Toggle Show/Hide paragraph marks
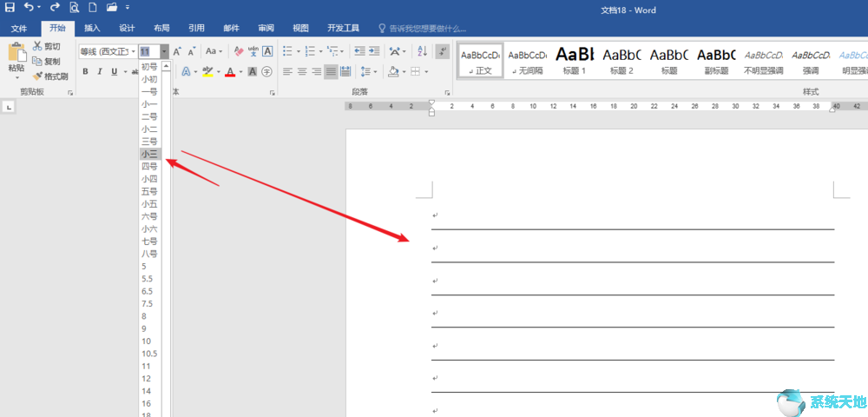This screenshot has width=868, height=417. [x=443, y=51]
